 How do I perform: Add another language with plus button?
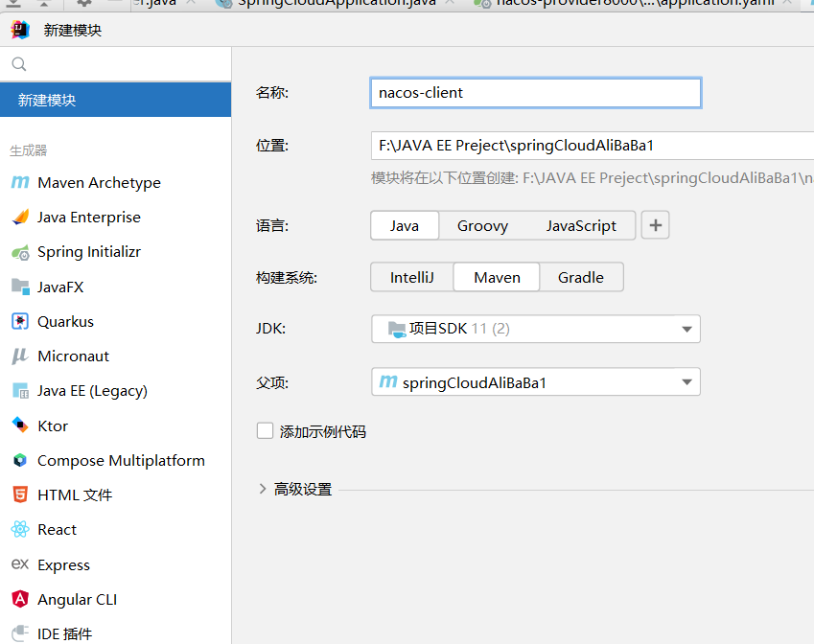tap(655, 225)
